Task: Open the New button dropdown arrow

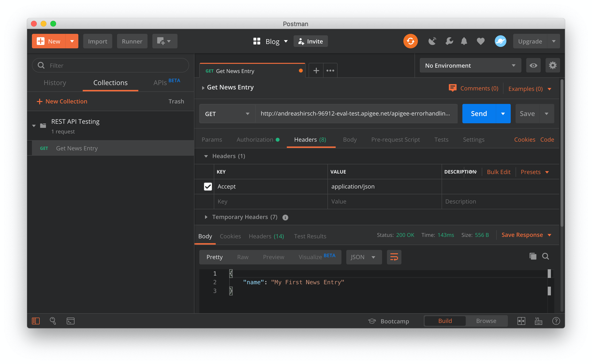Action: pos(72,41)
